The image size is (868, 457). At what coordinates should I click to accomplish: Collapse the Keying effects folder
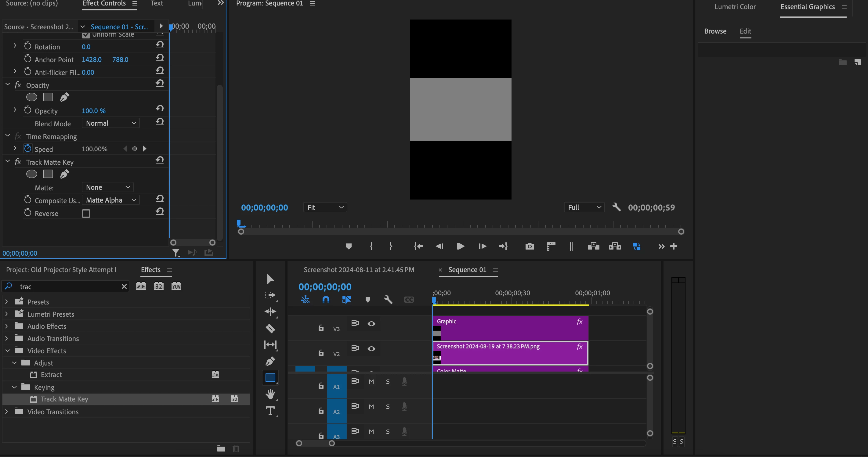pyautogui.click(x=14, y=387)
